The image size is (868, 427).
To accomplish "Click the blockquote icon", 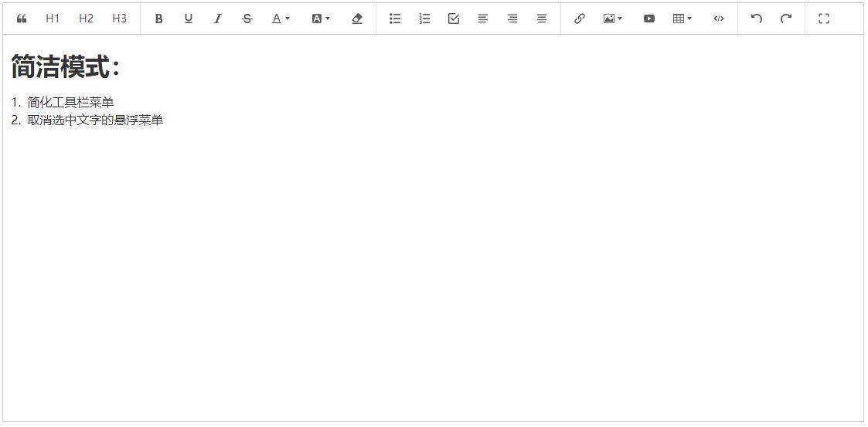I will (22, 19).
